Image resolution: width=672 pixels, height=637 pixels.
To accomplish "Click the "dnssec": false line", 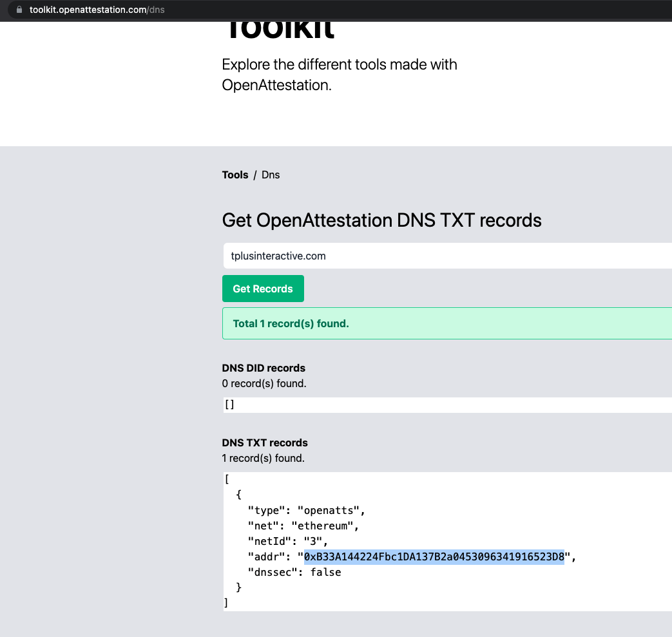I will point(294,572).
